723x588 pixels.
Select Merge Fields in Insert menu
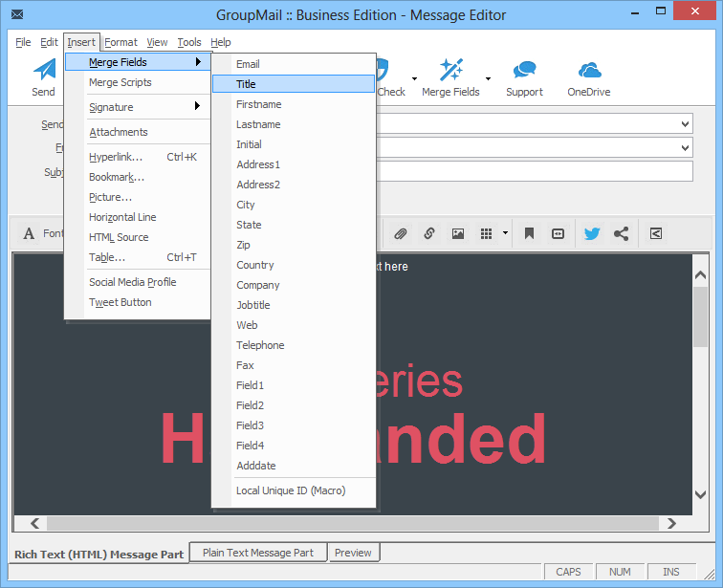click(x=138, y=62)
